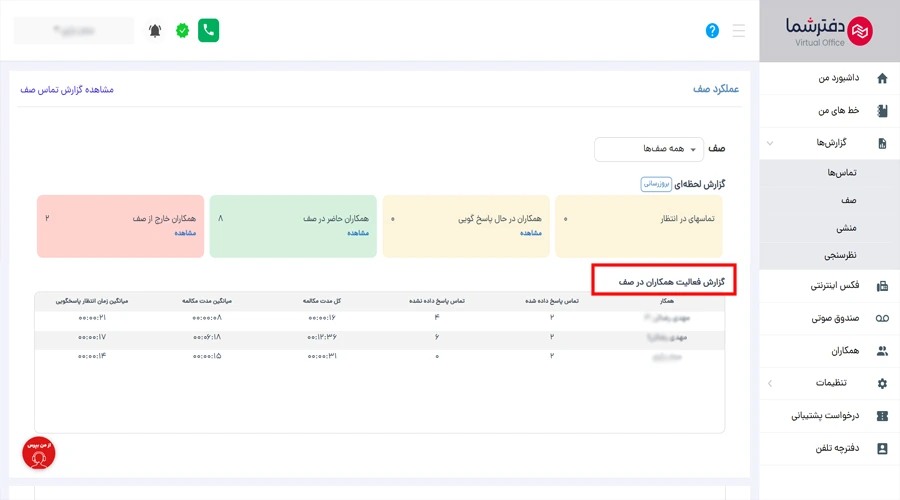This screenshot has height=500, width=900.
Task: Click the تماس پاسخ داده نشده column header
Action: (437, 301)
